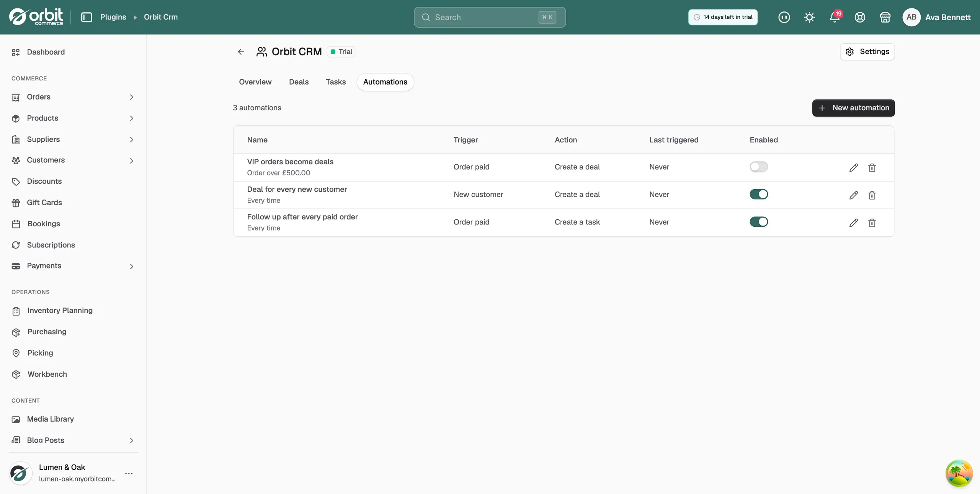
Task: Click the Last triggered column header
Action: 674,140
